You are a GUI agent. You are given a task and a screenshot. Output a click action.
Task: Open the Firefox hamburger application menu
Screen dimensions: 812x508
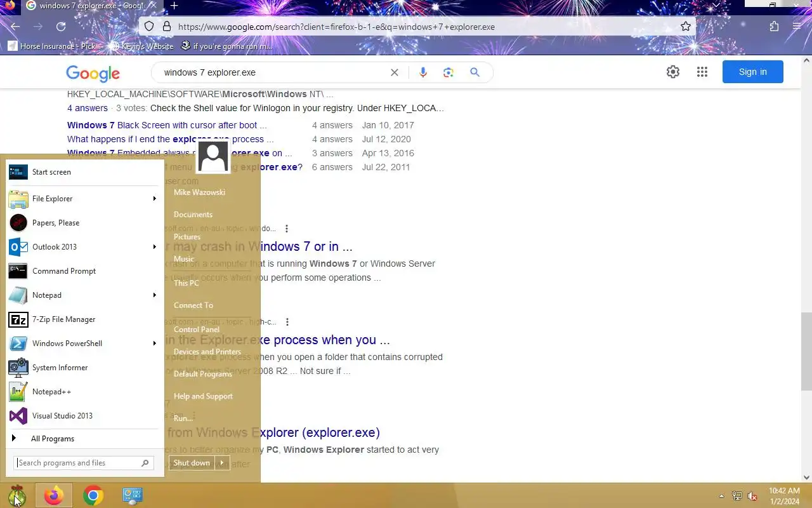click(797, 27)
